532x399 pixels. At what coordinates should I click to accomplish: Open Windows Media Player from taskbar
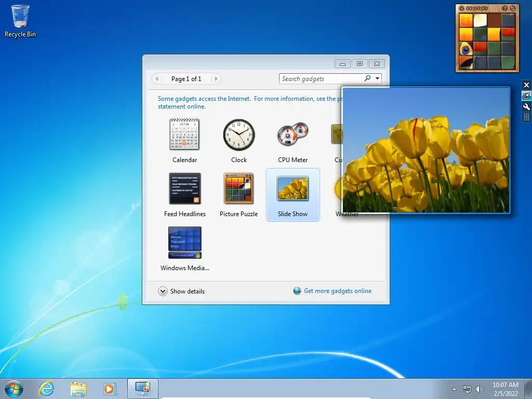[x=110, y=389]
